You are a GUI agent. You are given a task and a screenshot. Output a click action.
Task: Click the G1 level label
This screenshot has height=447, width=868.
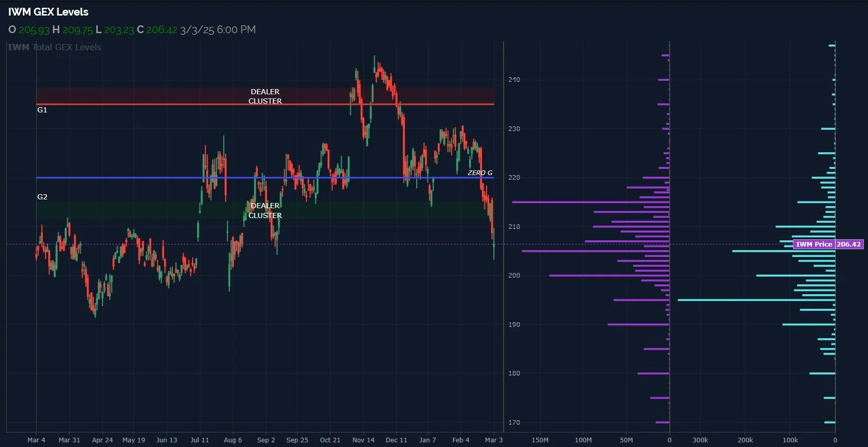point(42,110)
